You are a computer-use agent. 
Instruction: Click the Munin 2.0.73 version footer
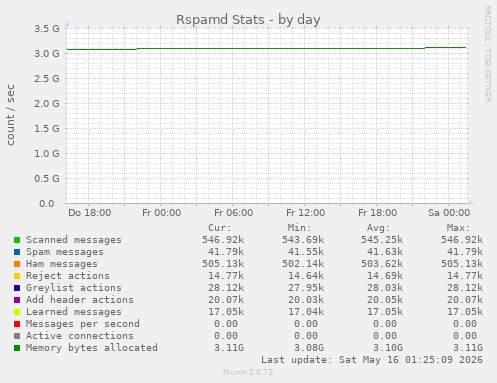(248, 372)
